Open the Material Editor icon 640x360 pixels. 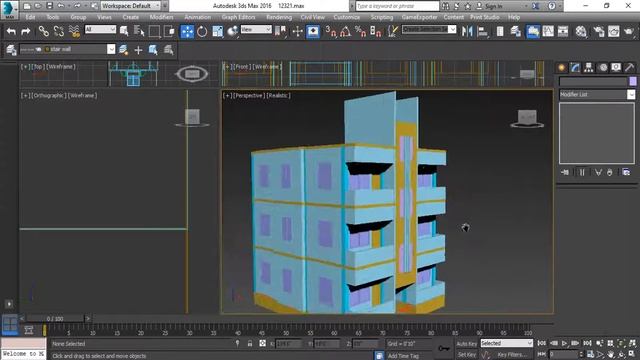(581, 31)
